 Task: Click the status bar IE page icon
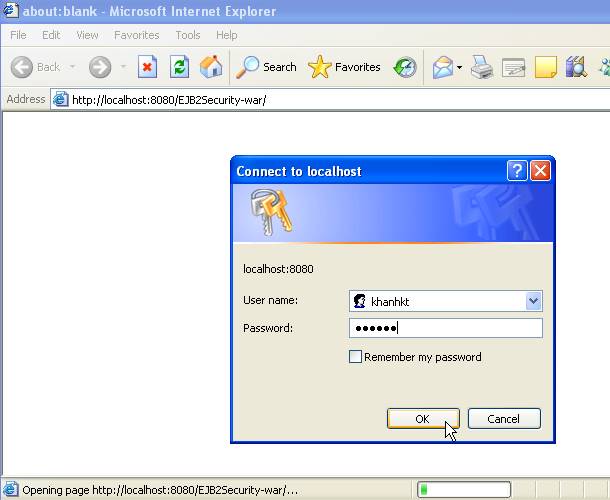click(10, 489)
